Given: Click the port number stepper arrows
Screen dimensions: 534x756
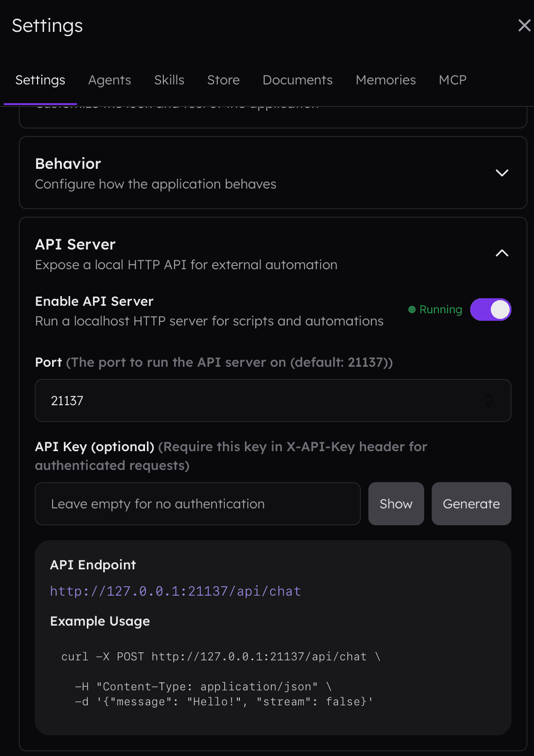Looking at the screenshot, I should click(489, 401).
